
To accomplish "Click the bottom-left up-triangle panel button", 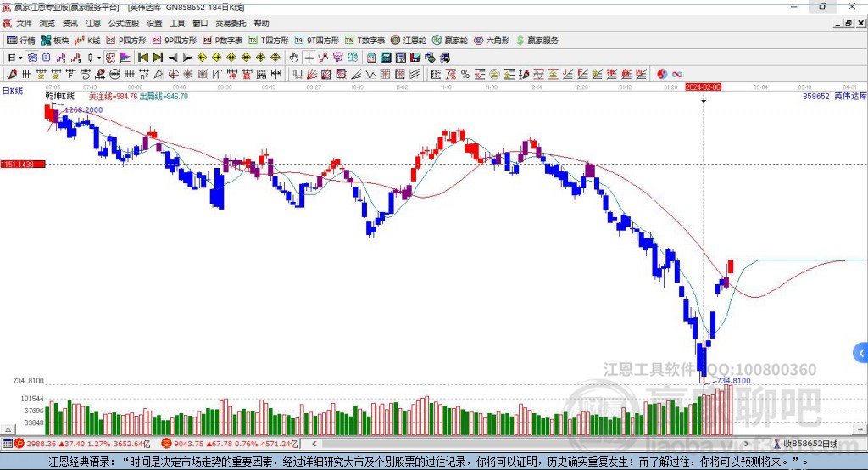I will click(x=8, y=429).
